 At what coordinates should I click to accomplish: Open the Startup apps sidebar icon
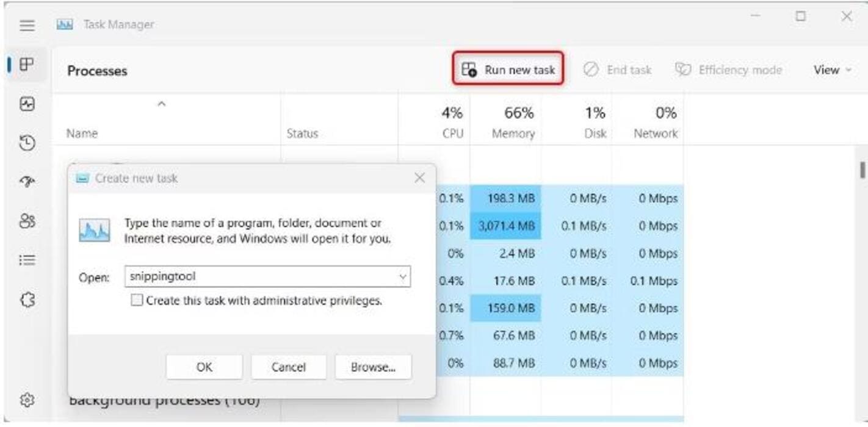27,182
